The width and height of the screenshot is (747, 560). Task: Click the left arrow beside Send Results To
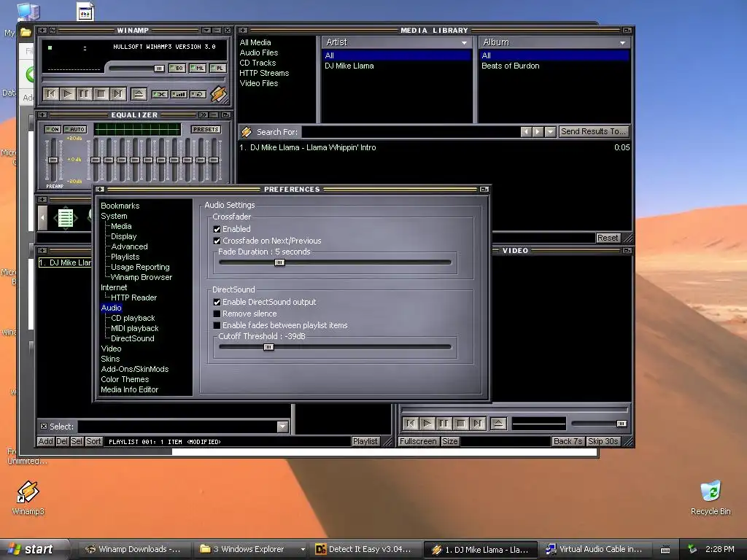[x=525, y=131]
